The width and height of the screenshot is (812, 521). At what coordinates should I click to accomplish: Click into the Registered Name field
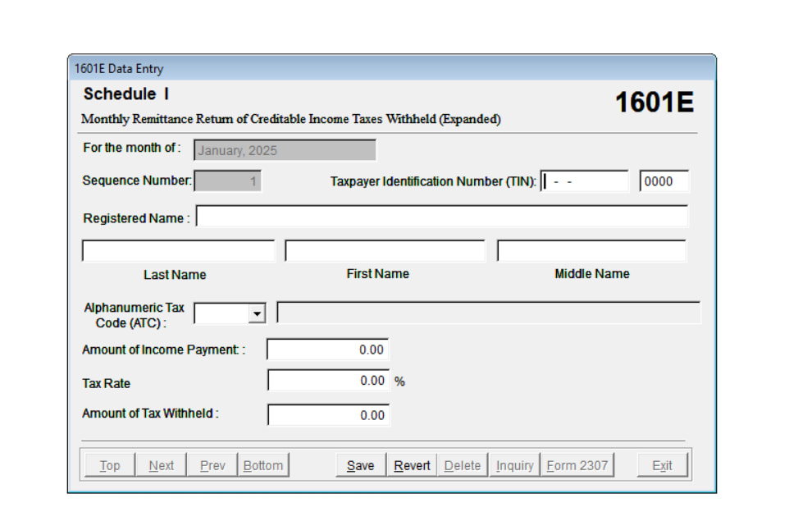pyautogui.click(x=442, y=217)
